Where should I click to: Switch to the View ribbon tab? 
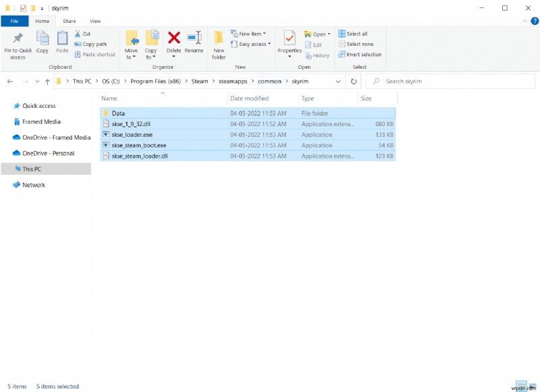[95, 21]
